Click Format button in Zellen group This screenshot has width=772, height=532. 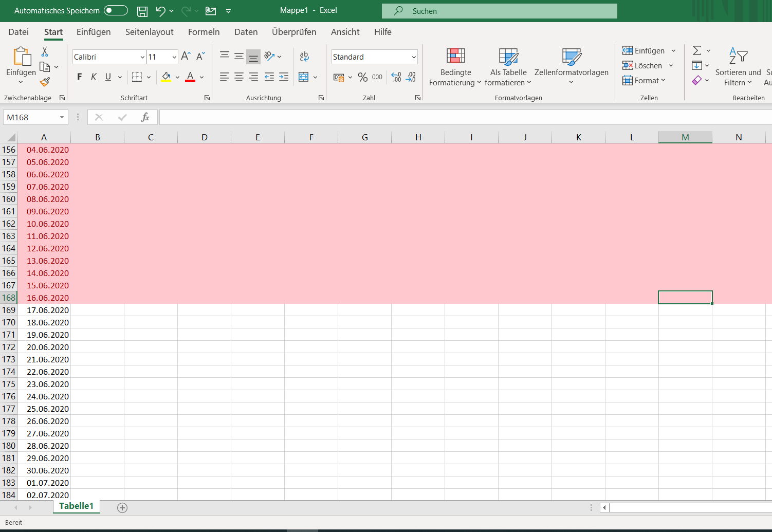[x=644, y=80]
